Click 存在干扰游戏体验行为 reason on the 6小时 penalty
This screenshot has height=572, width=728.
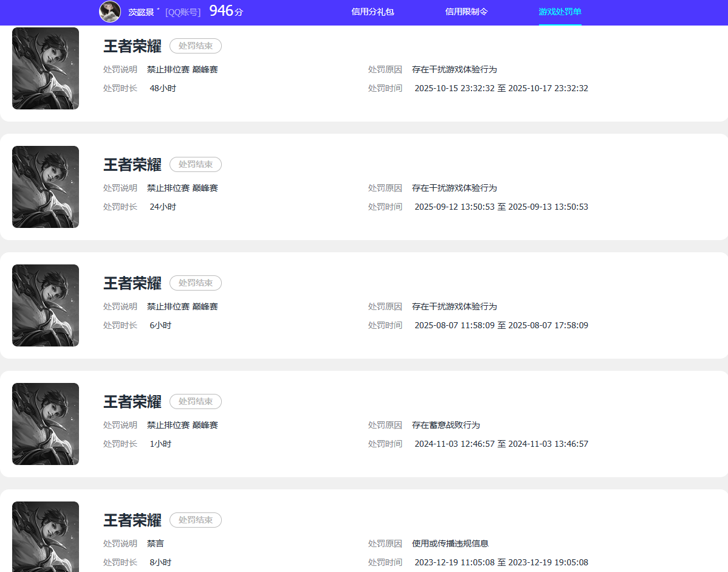[455, 306]
